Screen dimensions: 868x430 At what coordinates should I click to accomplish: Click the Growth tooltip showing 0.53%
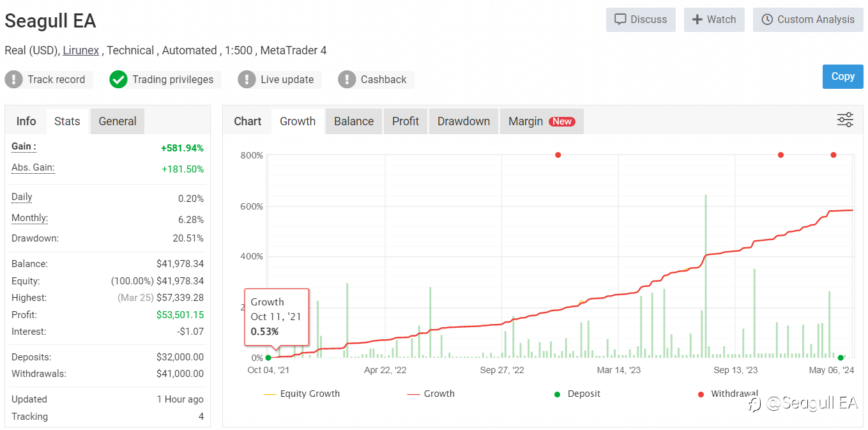coord(277,317)
